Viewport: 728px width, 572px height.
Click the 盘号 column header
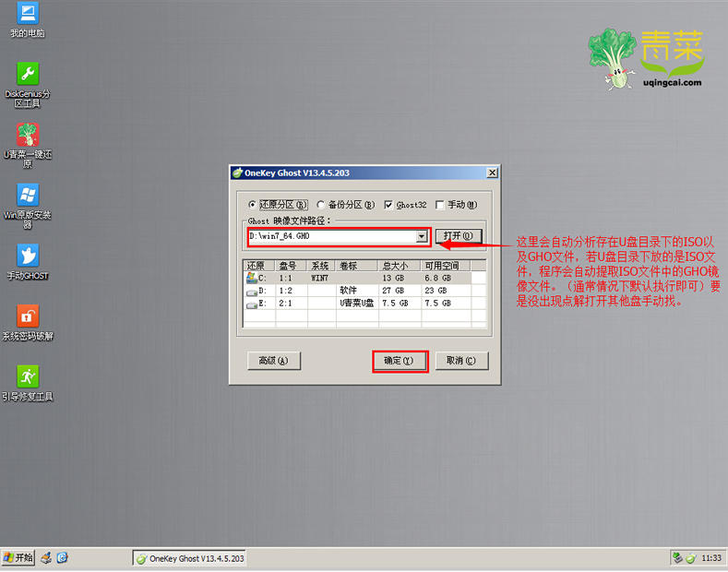pyautogui.click(x=291, y=266)
